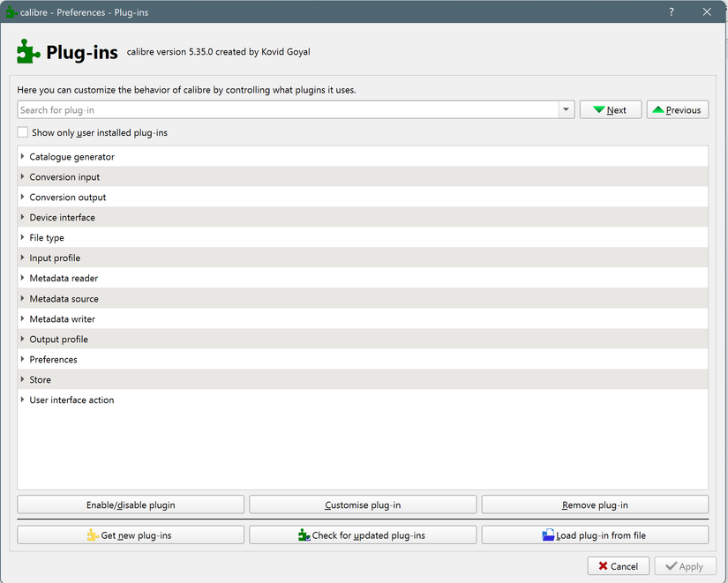Select the Catalogue generator row label

tap(72, 157)
